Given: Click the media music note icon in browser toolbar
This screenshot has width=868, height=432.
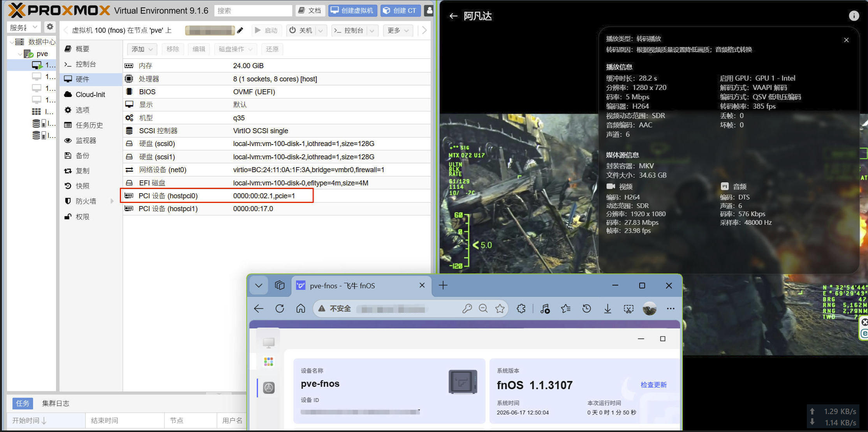Looking at the screenshot, I should pos(545,309).
